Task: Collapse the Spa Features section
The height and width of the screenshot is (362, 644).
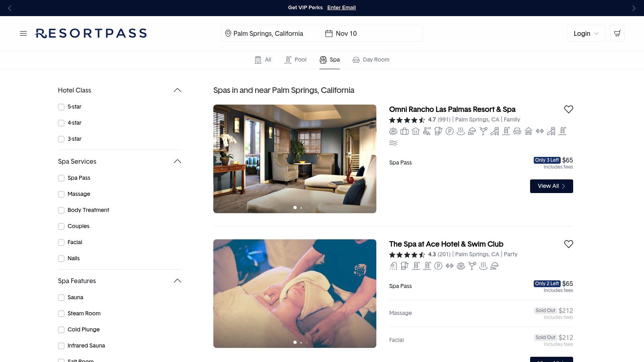Action: point(177,281)
